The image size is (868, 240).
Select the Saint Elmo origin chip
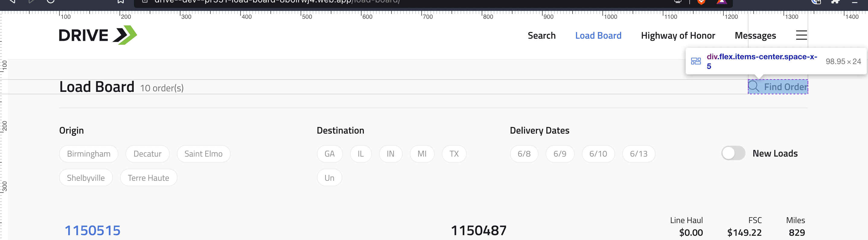coord(203,154)
